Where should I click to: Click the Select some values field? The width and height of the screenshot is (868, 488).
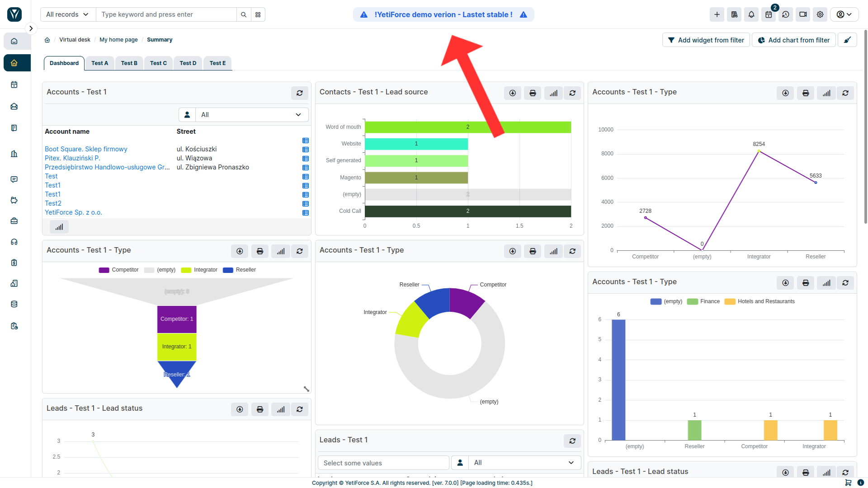pyautogui.click(x=383, y=463)
